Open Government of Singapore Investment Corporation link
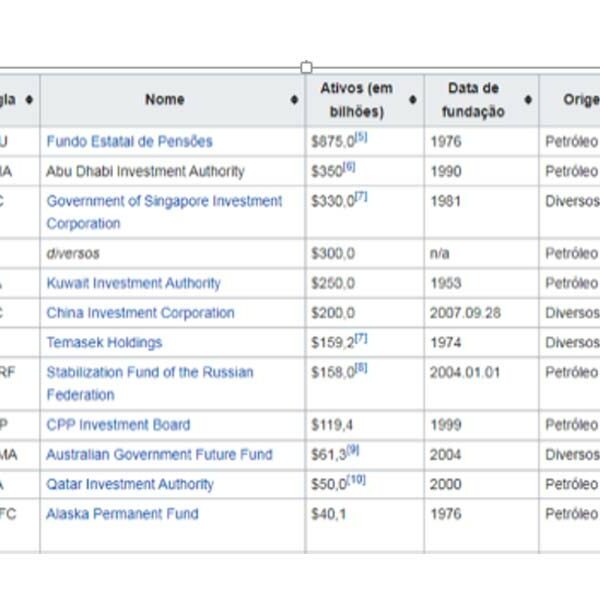The height and width of the screenshot is (600, 600). tap(164, 212)
